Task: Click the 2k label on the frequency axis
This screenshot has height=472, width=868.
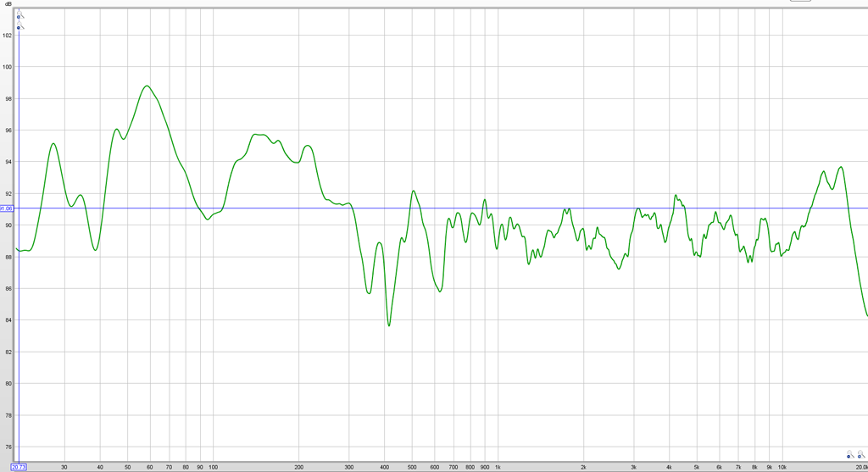Action: point(583,467)
